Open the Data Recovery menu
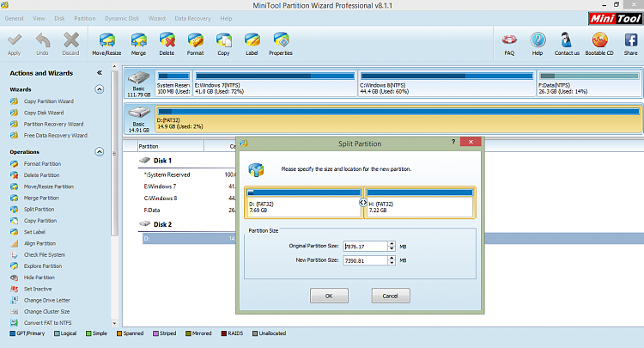Viewport: 644px width, 348px height. pos(192,19)
